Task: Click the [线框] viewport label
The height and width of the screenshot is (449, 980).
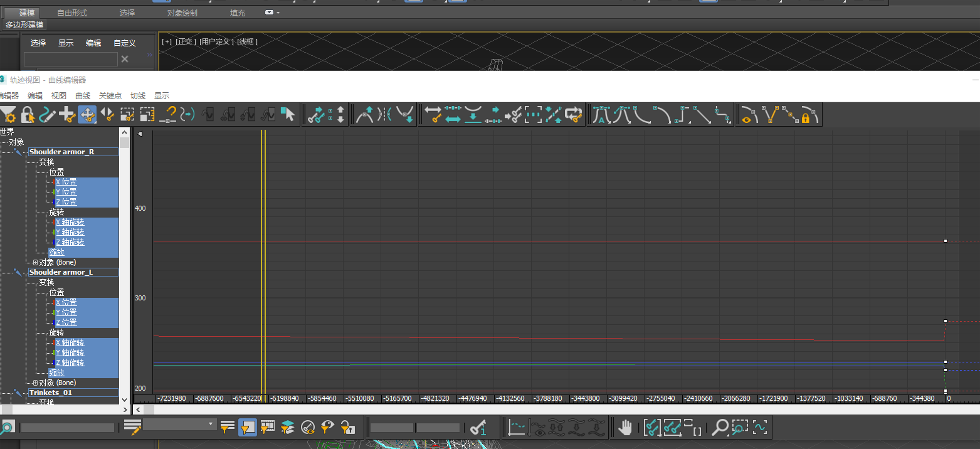Action: coord(247,41)
